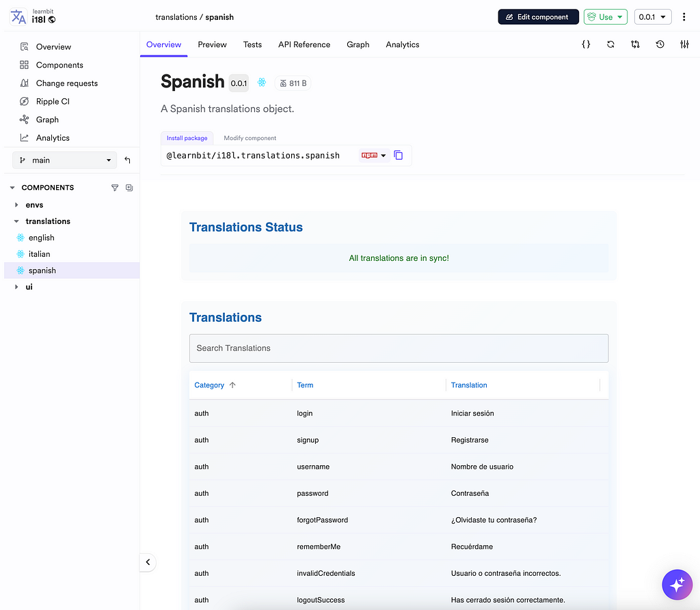Click the 'Iniciar sesión' translation cell
The width and height of the screenshot is (700, 610).
pyautogui.click(x=473, y=413)
